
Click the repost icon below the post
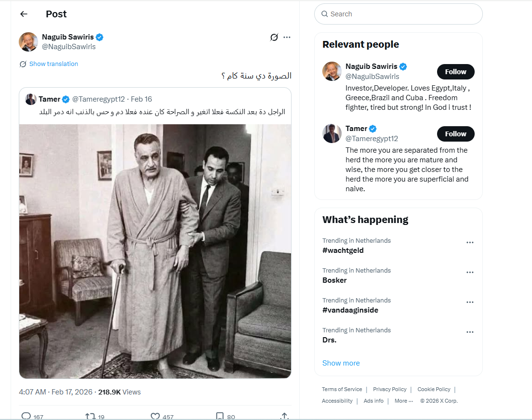coord(90,416)
